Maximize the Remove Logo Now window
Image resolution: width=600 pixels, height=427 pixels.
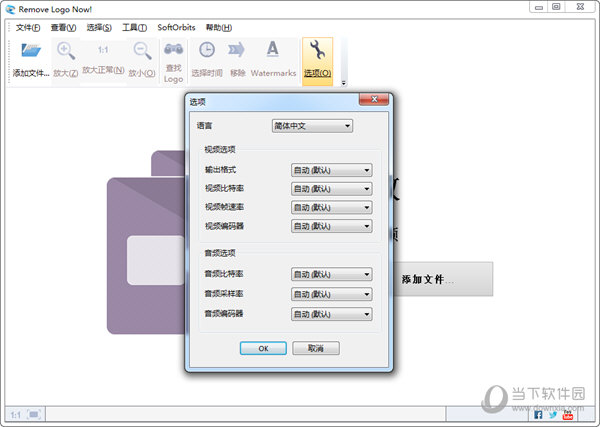[556, 7]
